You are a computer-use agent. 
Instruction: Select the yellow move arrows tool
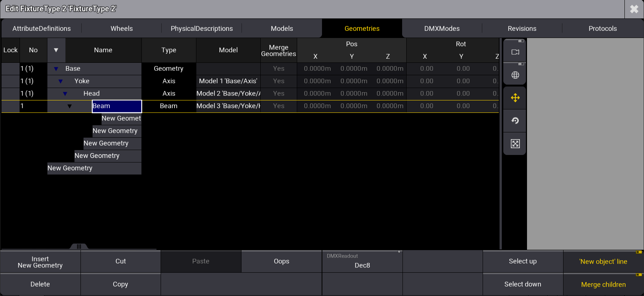coord(515,98)
